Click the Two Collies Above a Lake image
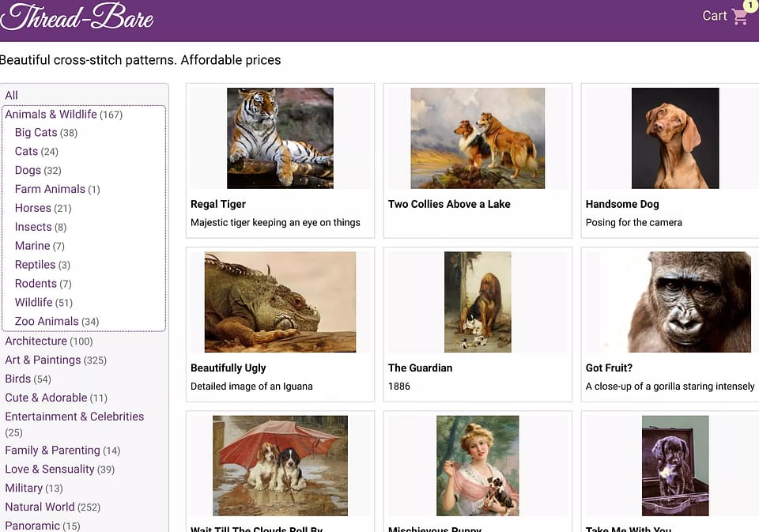The height and width of the screenshot is (532, 759). click(x=477, y=138)
